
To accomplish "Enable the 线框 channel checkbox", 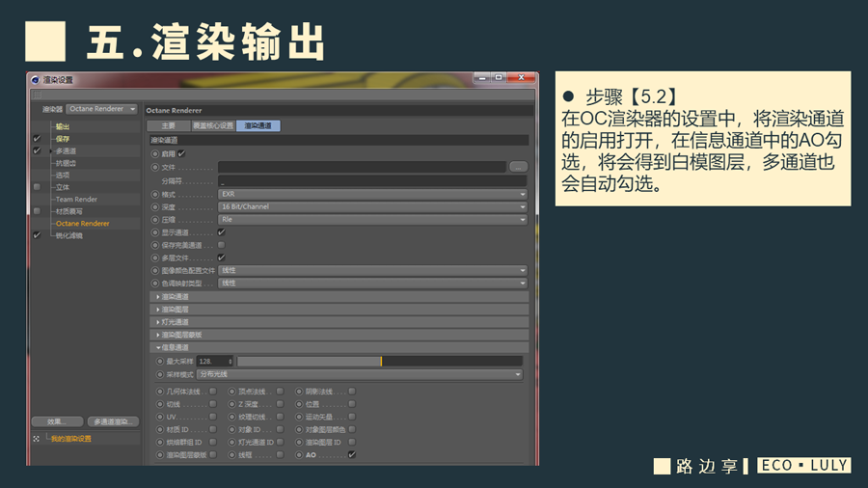I will pyautogui.click(x=280, y=455).
